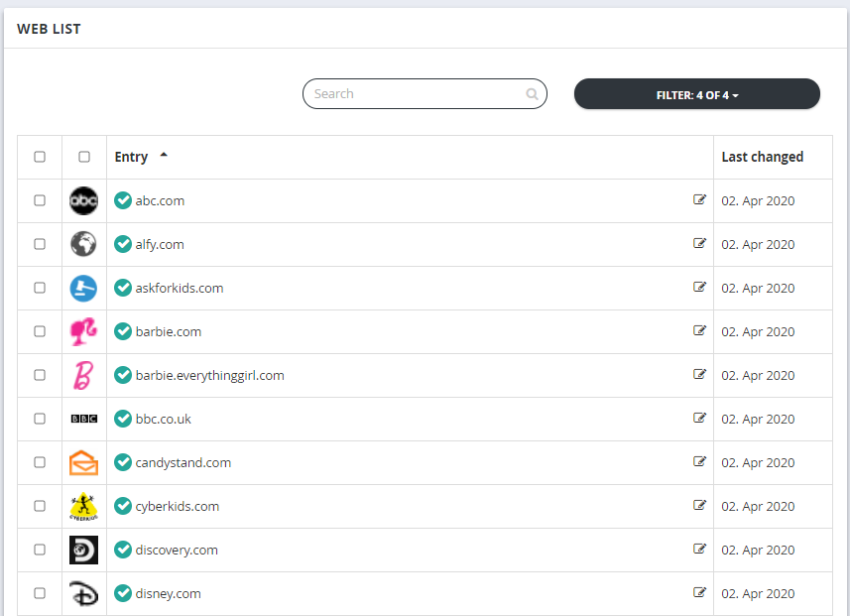Click the abc.com favicon

click(83, 200)
